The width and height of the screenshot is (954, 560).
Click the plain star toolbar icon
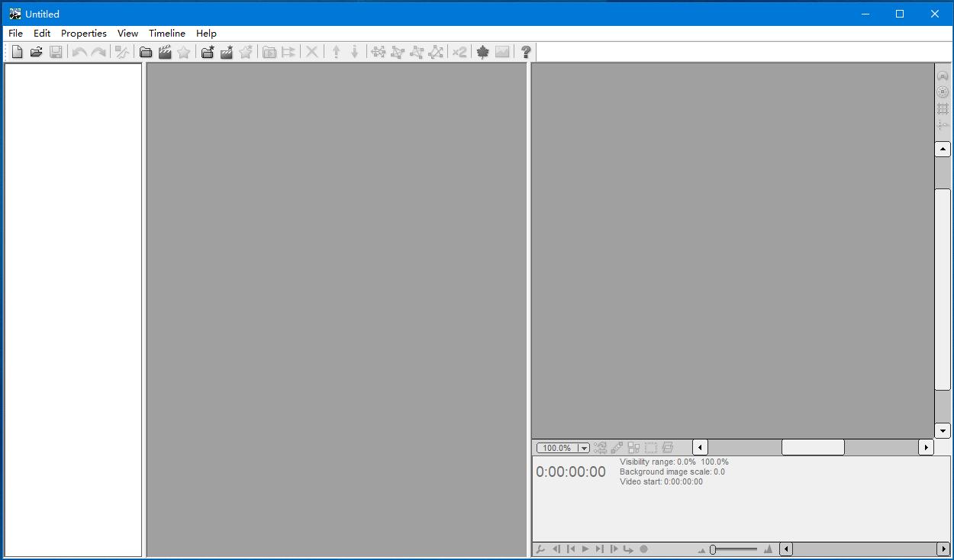click(x=184, y=52)
